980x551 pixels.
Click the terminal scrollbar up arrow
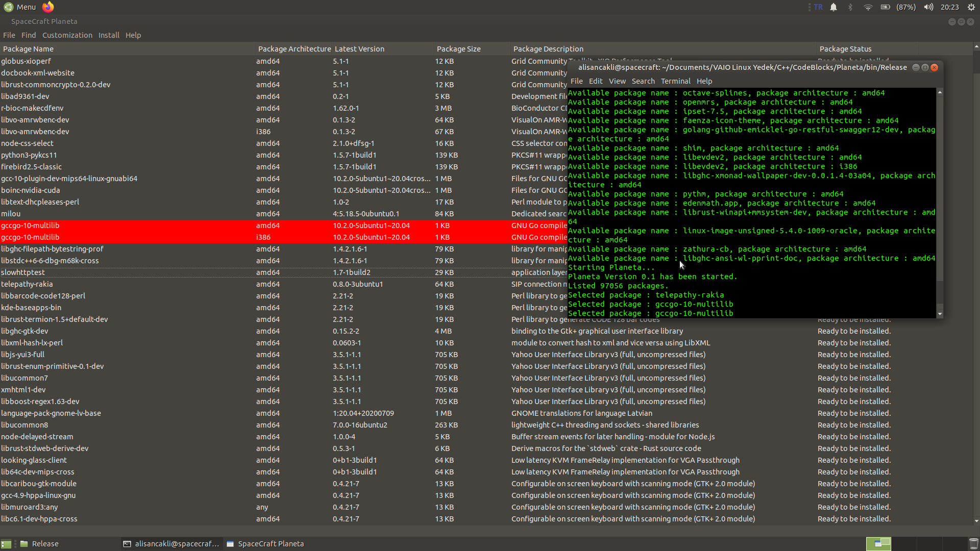(x=940, y=92)
